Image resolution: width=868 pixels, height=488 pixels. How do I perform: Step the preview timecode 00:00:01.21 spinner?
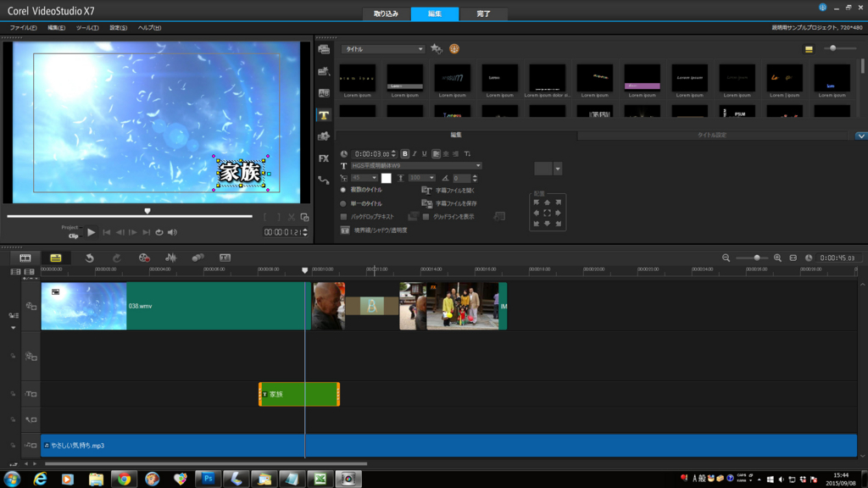point(305,232)
